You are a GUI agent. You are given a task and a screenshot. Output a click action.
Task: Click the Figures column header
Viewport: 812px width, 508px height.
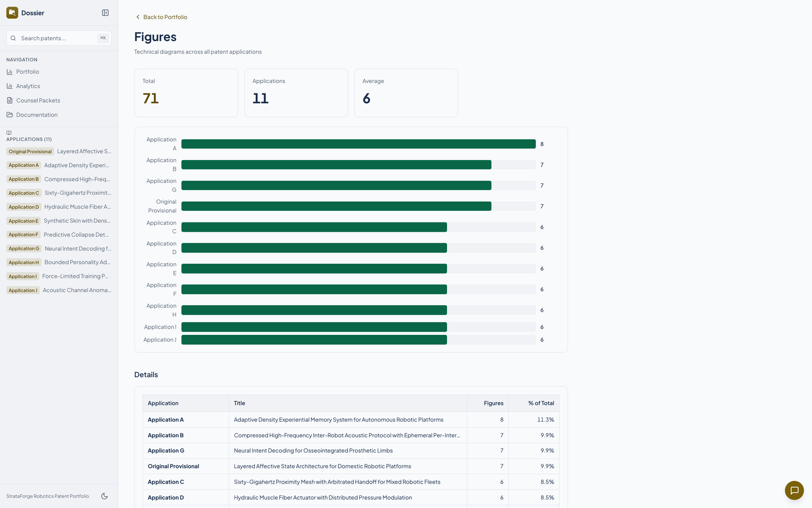(x=488, y=403)
